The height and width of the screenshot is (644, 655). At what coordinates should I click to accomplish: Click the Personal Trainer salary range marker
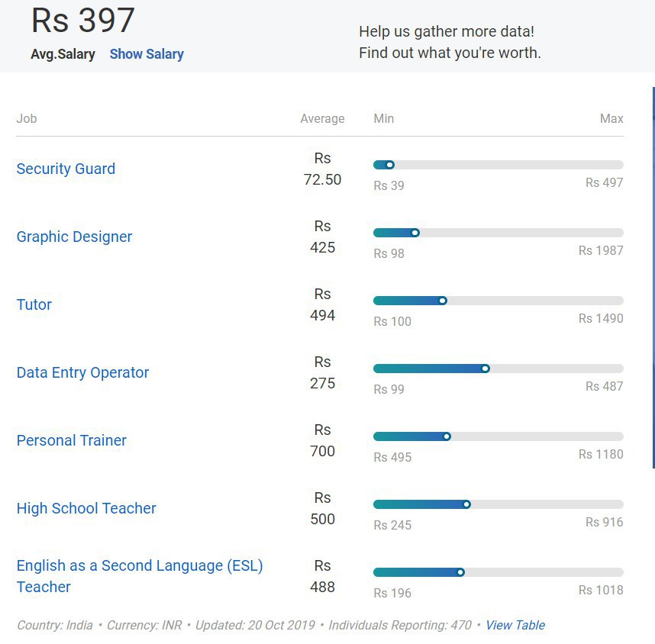(446, 436)
